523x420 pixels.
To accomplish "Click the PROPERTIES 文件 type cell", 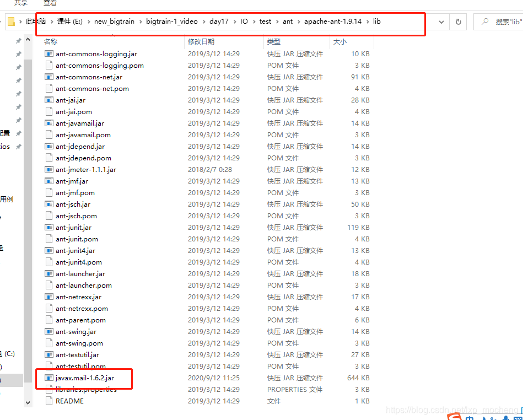I will tap(295, 389).
